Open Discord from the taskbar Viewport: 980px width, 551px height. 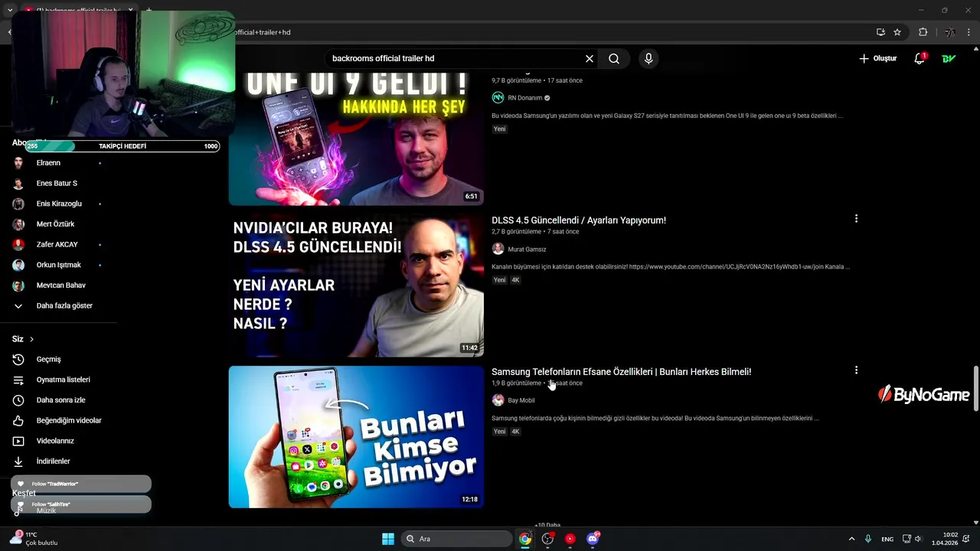593,539
